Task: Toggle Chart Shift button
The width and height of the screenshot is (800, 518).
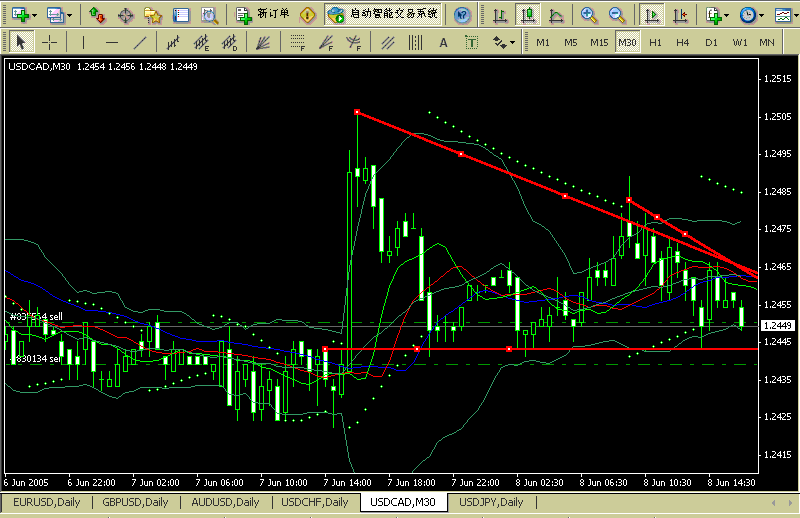Action: click(680, 15)
